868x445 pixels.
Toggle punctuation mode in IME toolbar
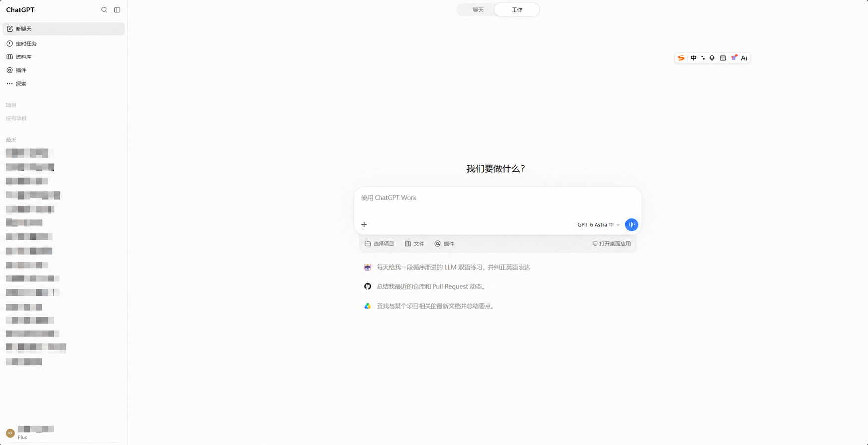(703, 58)
